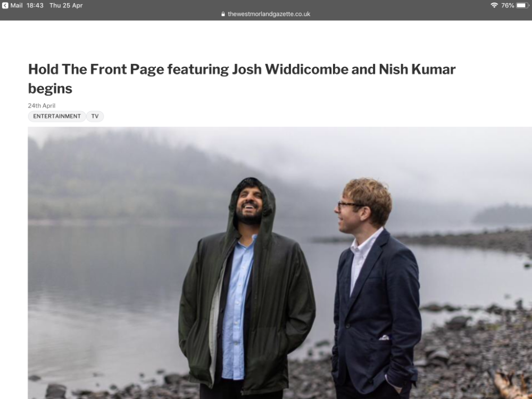Viewport: 532px width, 399px height.
Task: Open the misty lake article photo
Action: [280, 263]
